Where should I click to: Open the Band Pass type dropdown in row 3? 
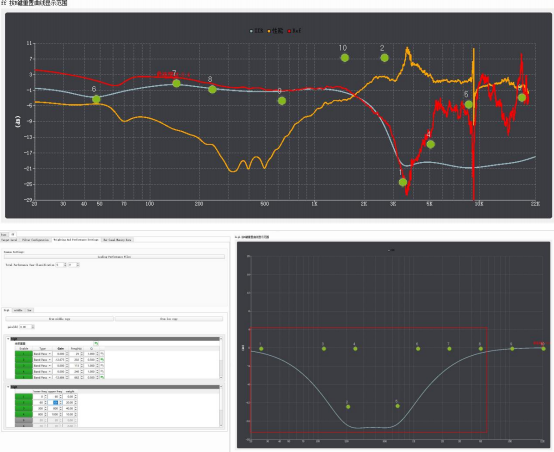pos(42,366)
